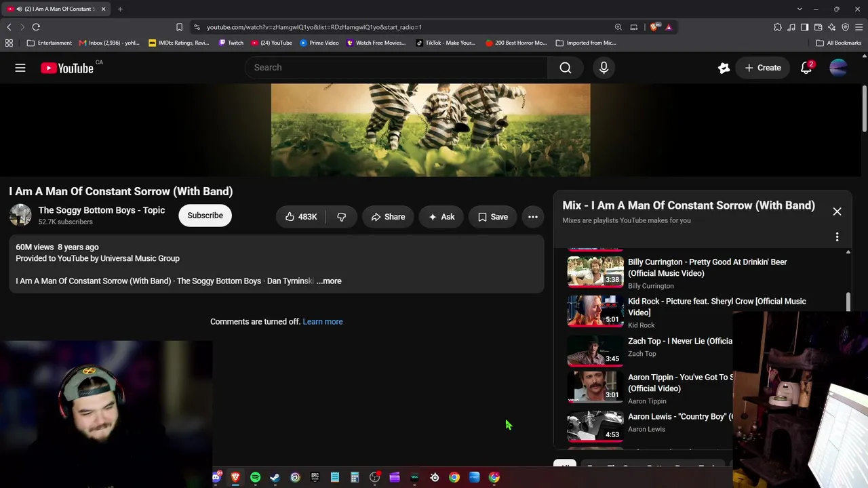
Task: Go to the YouTube home logo
Action: pyautogui.click(x=66, y=68)
